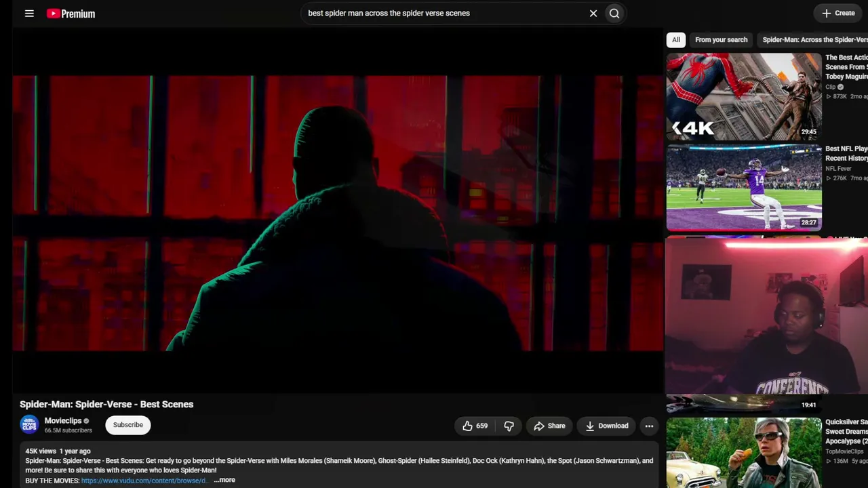Download this video
This screenshot has width=868, height=488.
(x=607, y=426)
